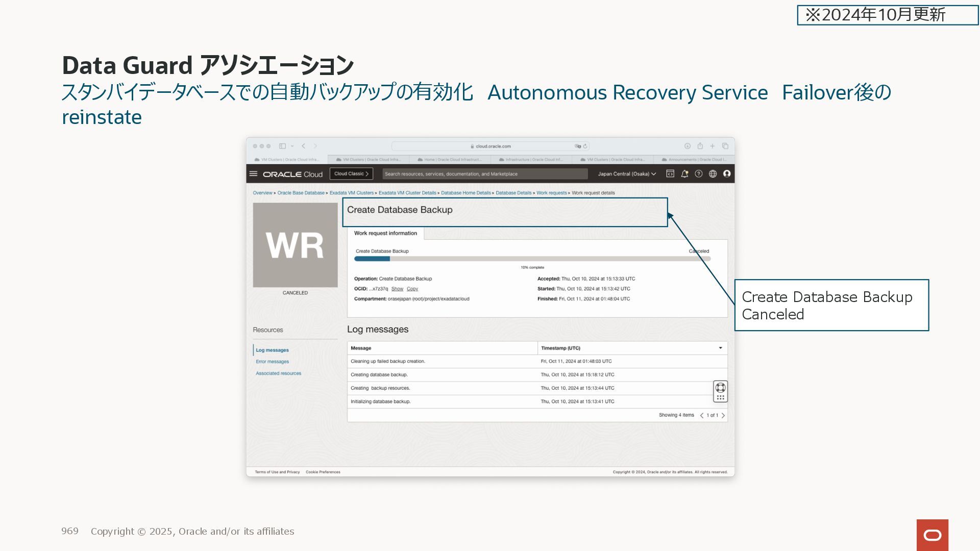The height and width of the screenshot is (551, 980).
Task: Click the Cloud Classic button
Action: click(351, 174)
